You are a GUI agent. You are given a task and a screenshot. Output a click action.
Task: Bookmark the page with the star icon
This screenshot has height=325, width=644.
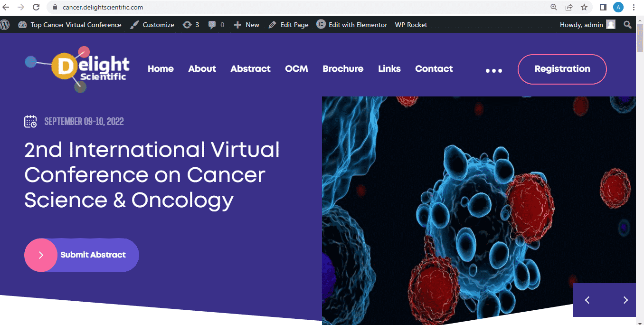tap(584, 7)
